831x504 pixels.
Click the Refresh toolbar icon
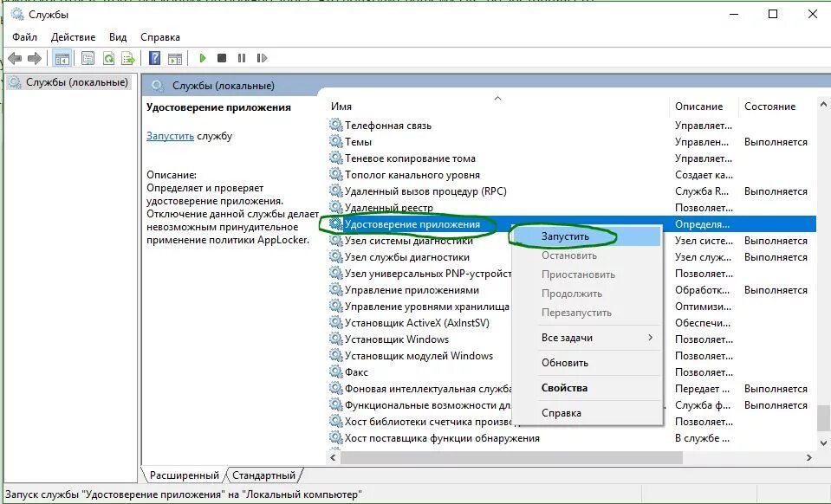coord(108,58)
